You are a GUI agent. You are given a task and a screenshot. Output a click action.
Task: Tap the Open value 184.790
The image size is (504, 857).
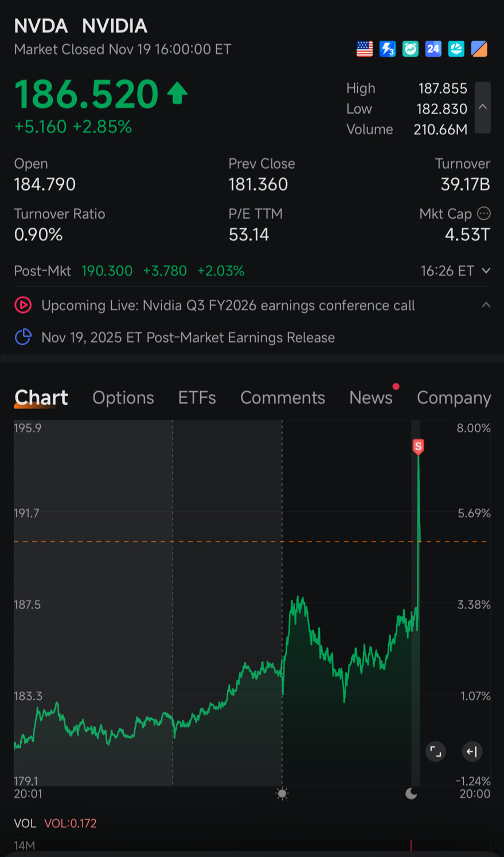(x=45, y=184)
